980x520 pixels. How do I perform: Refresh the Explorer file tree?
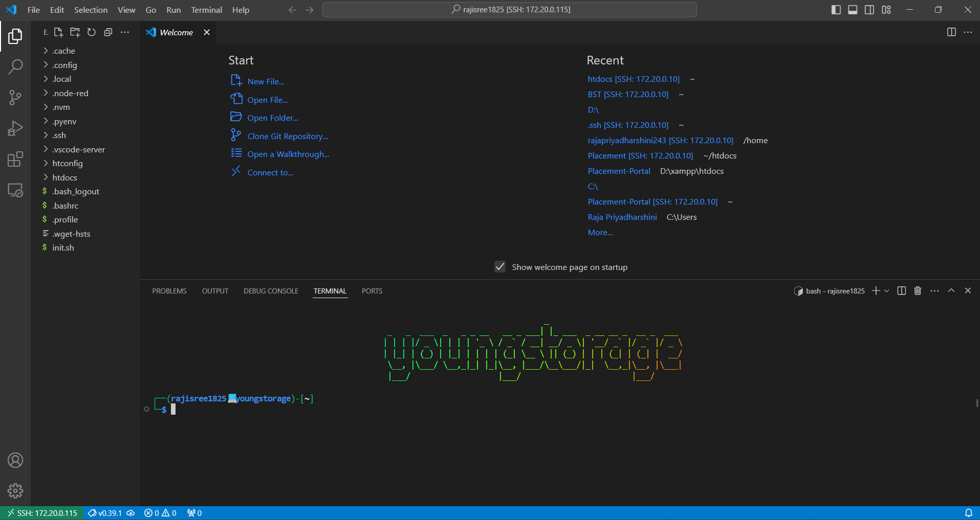tap(92, 32)
